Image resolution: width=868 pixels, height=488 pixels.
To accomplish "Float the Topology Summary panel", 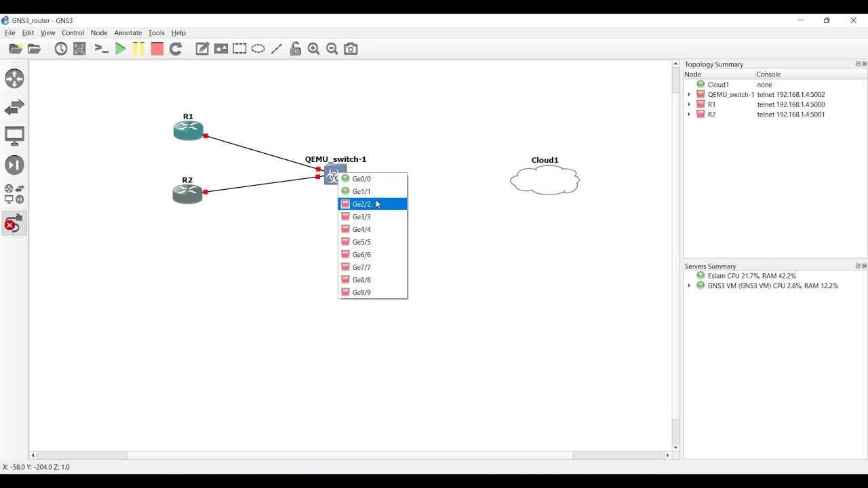I will (x=858, y=64).
